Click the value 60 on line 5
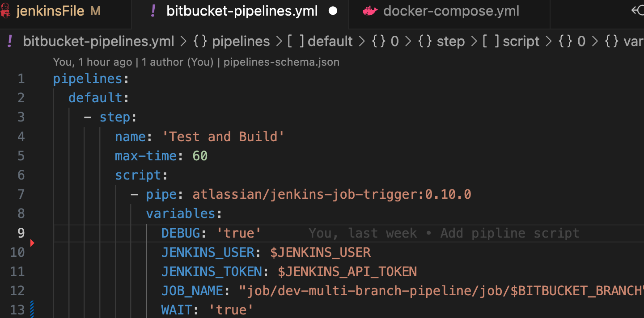 point(200,156)
